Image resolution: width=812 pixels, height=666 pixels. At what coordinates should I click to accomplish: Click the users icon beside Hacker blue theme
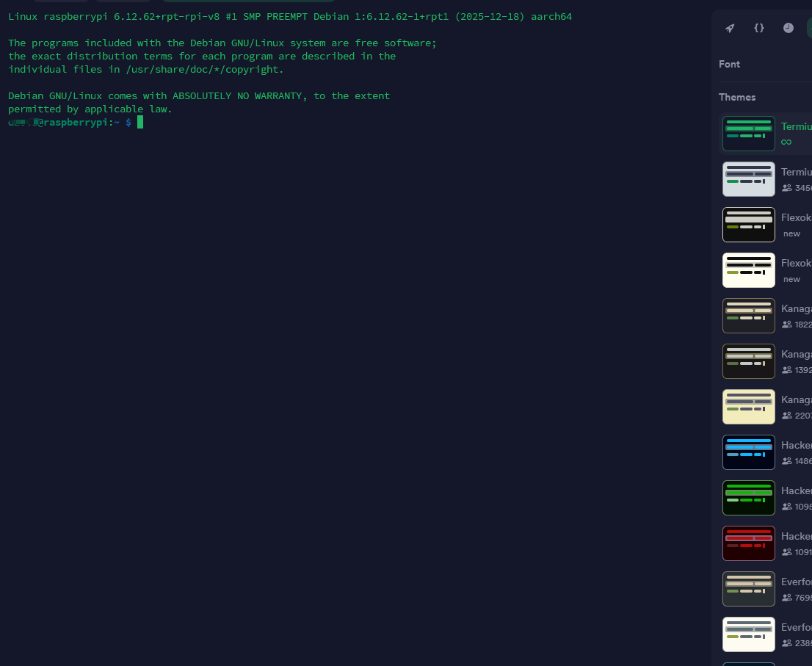tap(786, 461)
